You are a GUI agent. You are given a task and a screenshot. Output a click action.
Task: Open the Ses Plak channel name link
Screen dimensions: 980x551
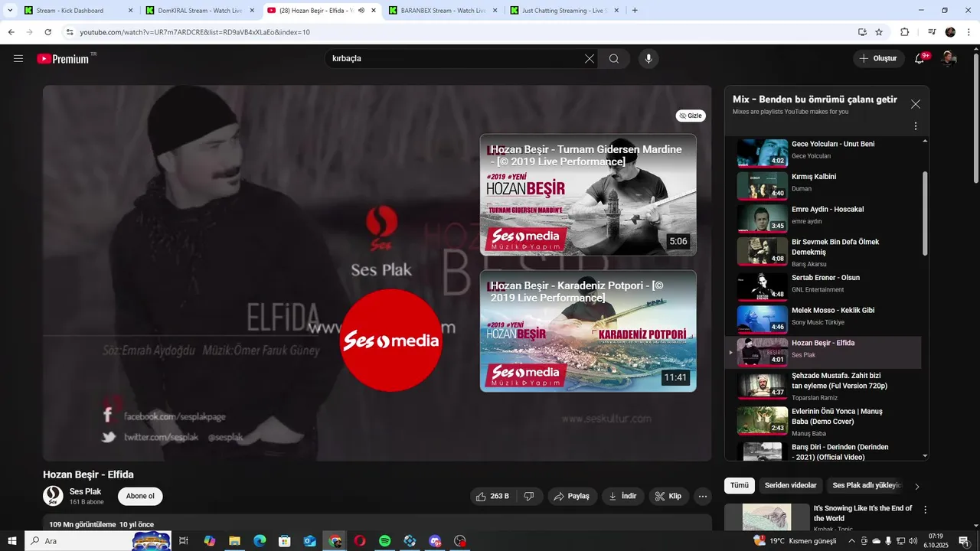pyautogui.click(x=85, y=491)
